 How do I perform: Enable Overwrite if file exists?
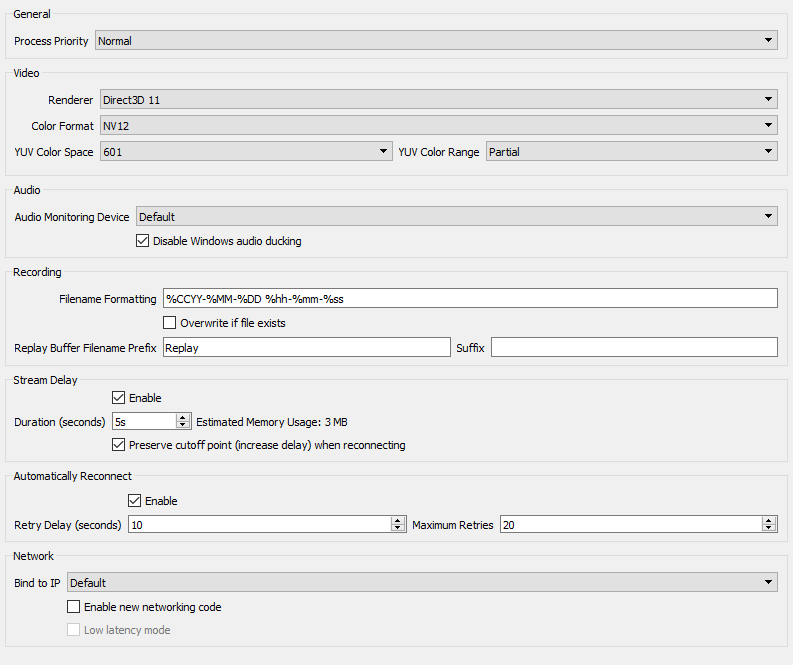point(170,323)
